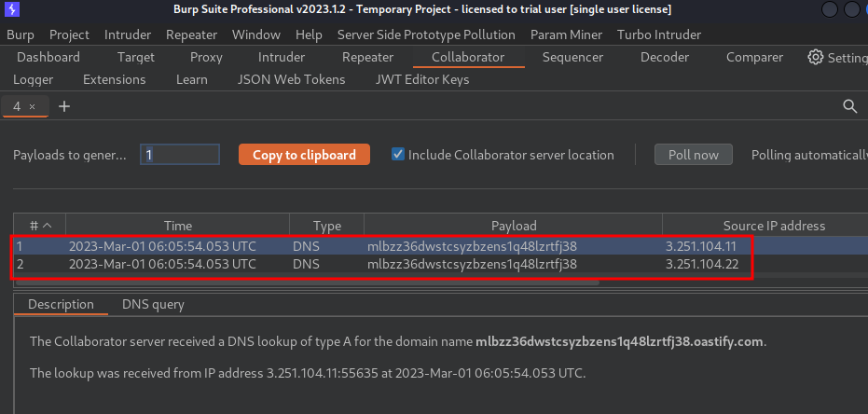Open the Help menu

(x=309, y=34)
